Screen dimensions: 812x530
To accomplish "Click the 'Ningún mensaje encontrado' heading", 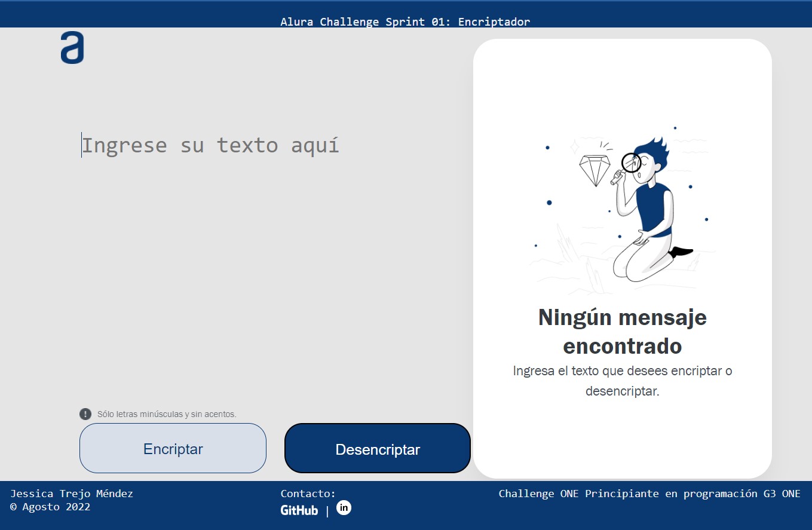I will 622,332.
